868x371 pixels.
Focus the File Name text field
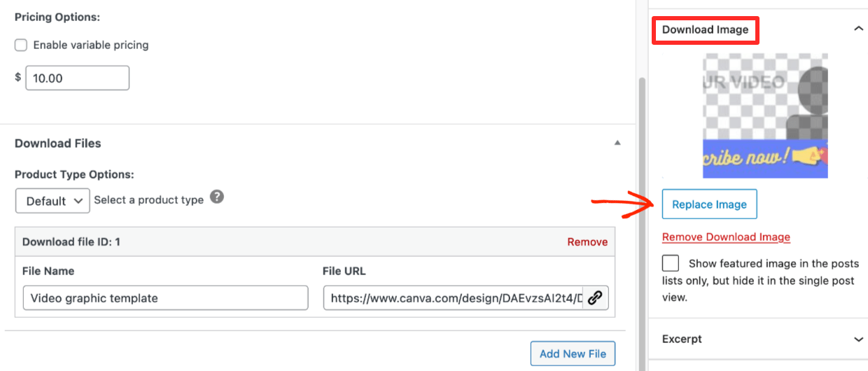click(165, 297)
